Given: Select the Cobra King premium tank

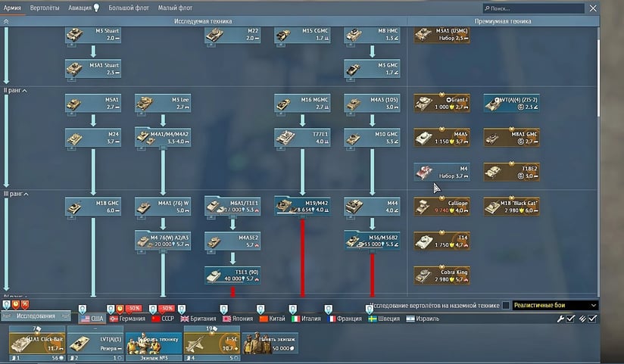Looking at the screenshot, I should [442, 274].
